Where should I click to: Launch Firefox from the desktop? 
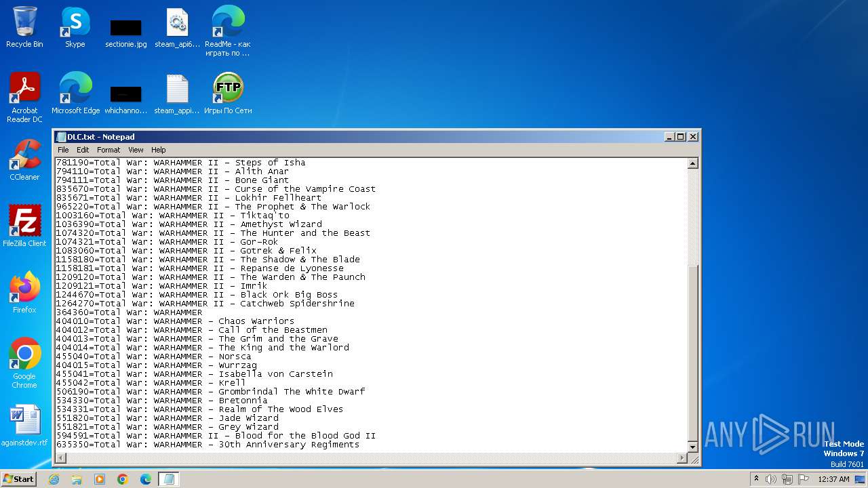point(25,293)
